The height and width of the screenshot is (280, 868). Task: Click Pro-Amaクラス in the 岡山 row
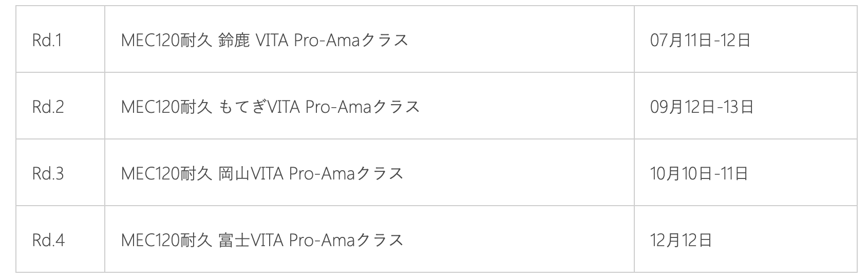point(346,173)
